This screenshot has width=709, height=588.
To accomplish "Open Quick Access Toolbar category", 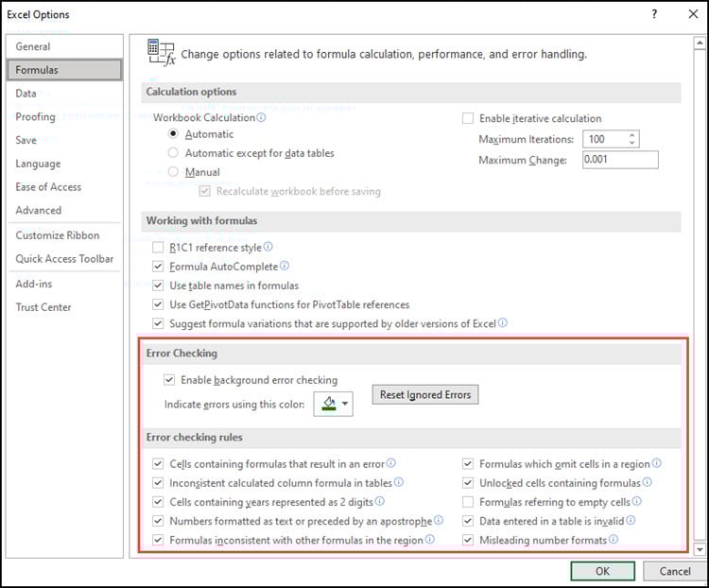I will point(64,259).
